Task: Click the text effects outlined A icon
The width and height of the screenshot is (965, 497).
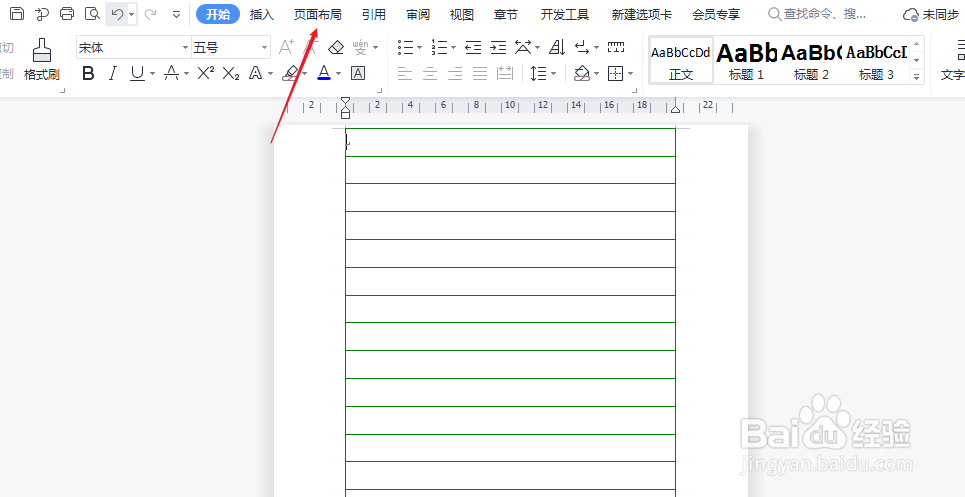Action: [x=256, y=74]
